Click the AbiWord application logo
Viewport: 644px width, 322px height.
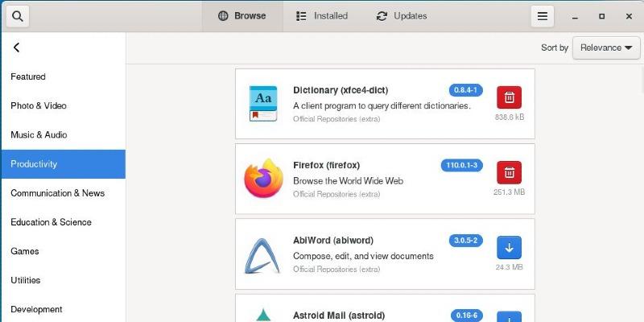click(x=262, y=255)
